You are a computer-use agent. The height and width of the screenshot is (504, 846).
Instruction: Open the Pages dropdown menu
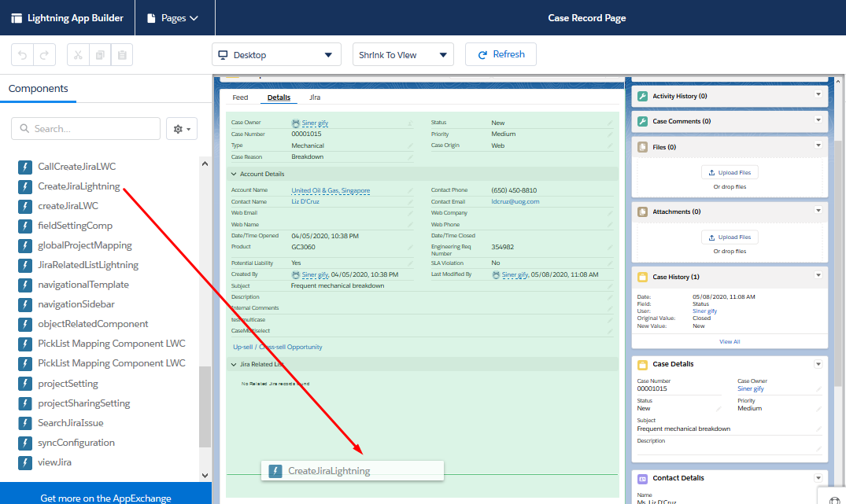[172, 18]
